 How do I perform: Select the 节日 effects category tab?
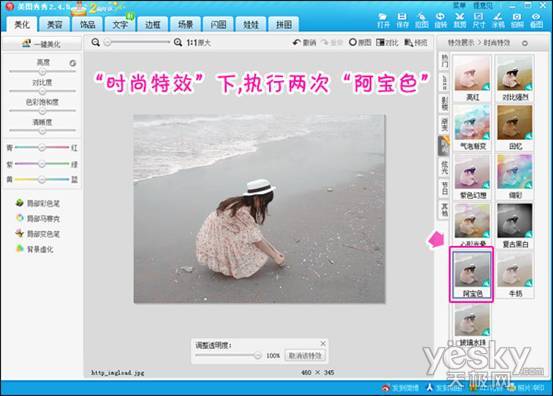445,189
